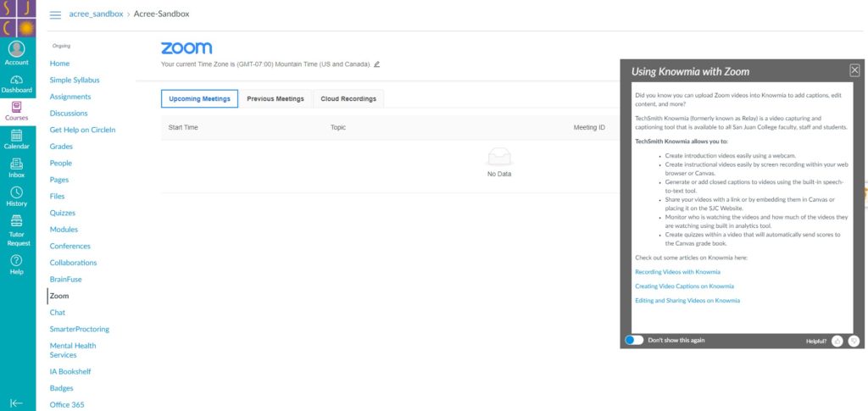Image resolution: width=868 pixels, height=411 pixels.
Task: Click the SJC school logo
Action: click(x=18, y=19)
